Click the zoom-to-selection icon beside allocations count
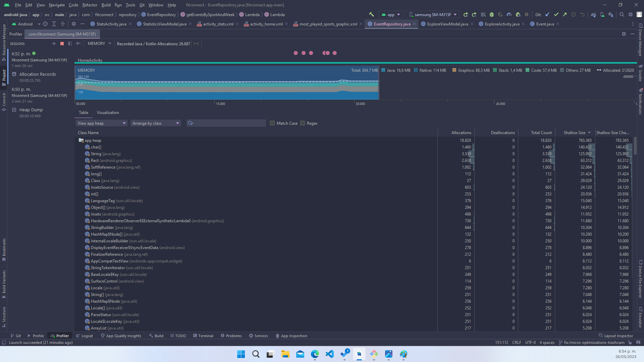Viewport: 644px width, 362px height. tap(197, 44)
